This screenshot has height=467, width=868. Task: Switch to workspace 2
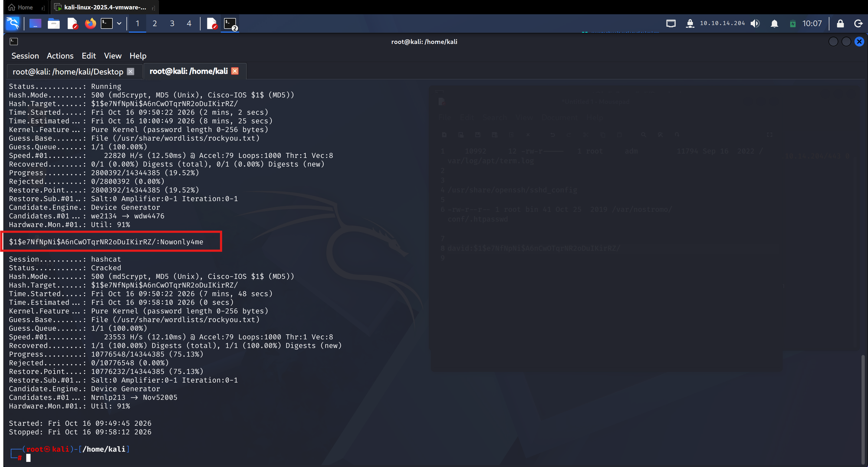[x=155, y=23]
